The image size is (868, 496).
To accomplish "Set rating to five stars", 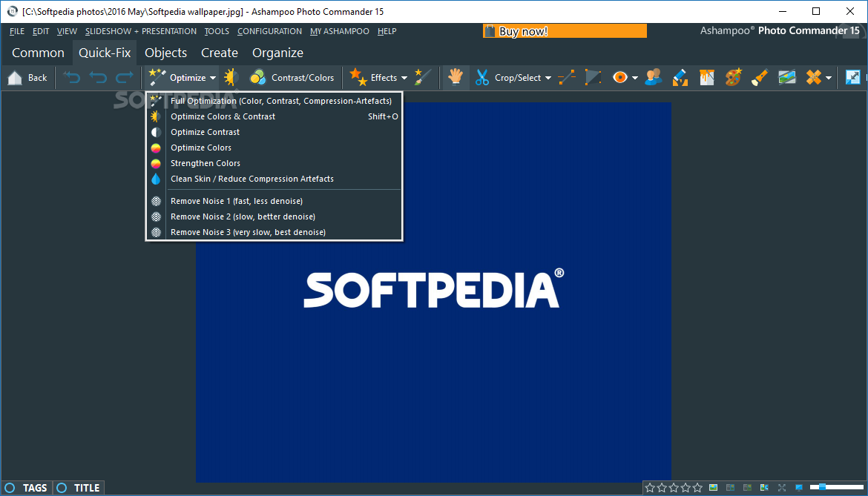I will coord(697,488).
